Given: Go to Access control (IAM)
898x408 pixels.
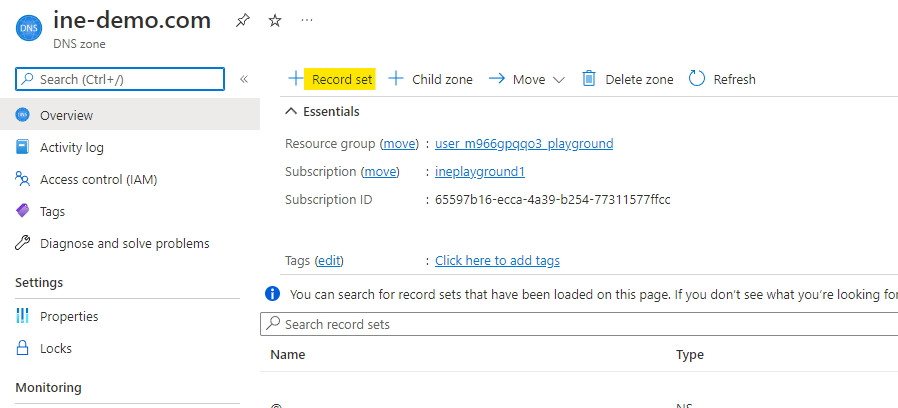Looking at the screenshot, I should coord(98,180).
